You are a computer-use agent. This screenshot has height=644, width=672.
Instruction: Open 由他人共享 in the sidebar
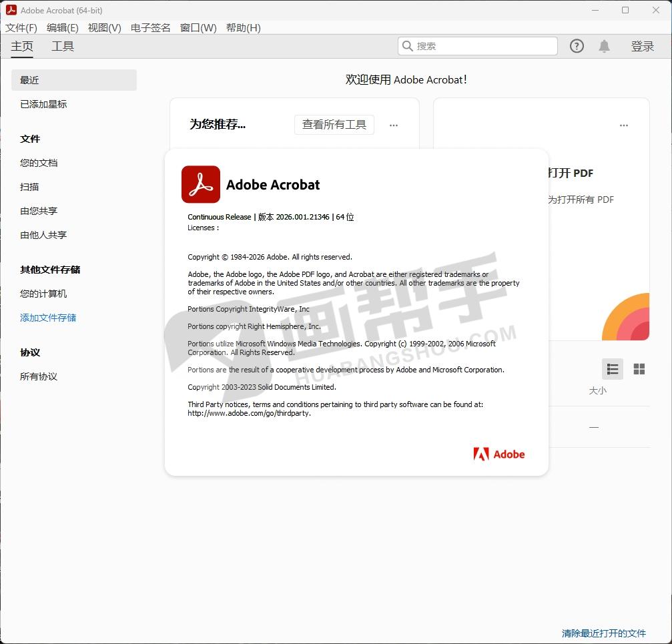click(43, 235)
